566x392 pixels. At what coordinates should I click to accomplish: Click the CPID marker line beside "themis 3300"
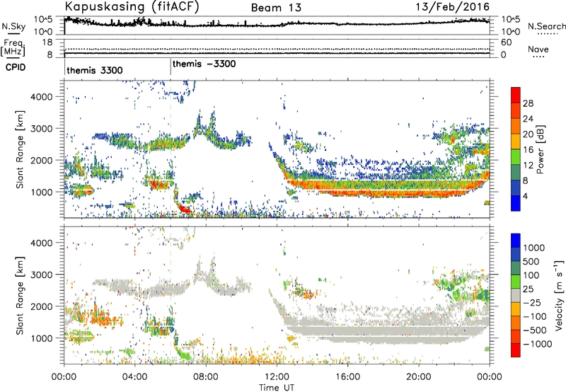pyautogui.click(x=64, y=67)
